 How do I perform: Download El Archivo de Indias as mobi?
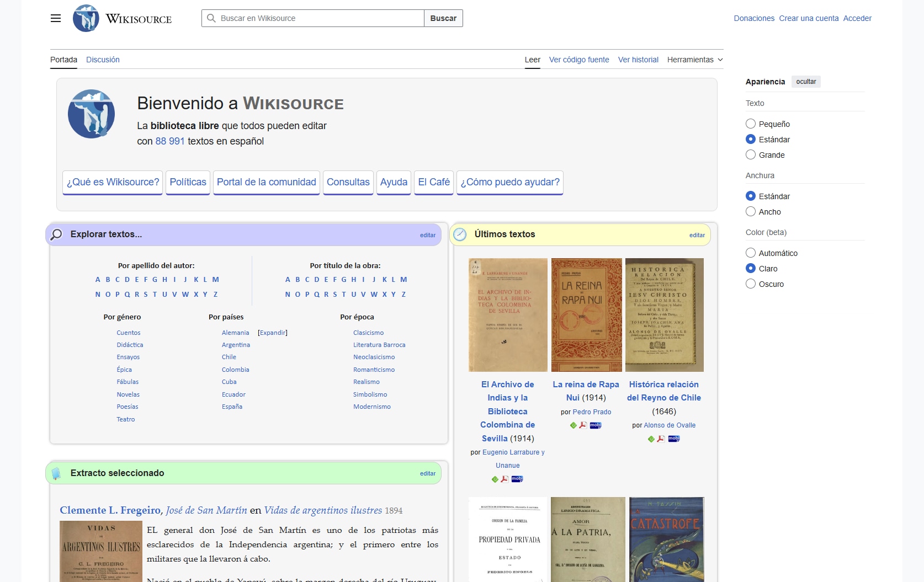pyautogui.click(x=517, y=479)
